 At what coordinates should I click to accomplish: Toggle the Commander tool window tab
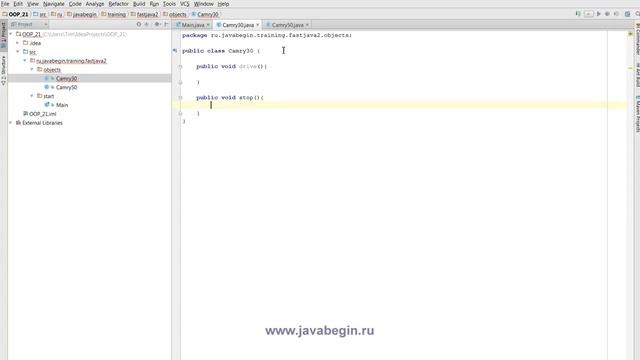[x=637, y=39]
